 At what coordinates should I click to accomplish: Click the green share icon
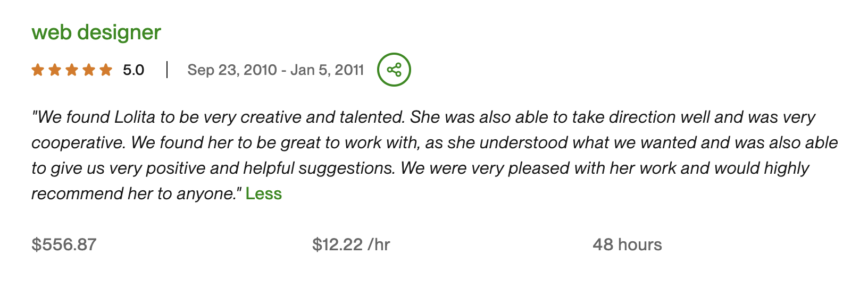pos(394,70)
